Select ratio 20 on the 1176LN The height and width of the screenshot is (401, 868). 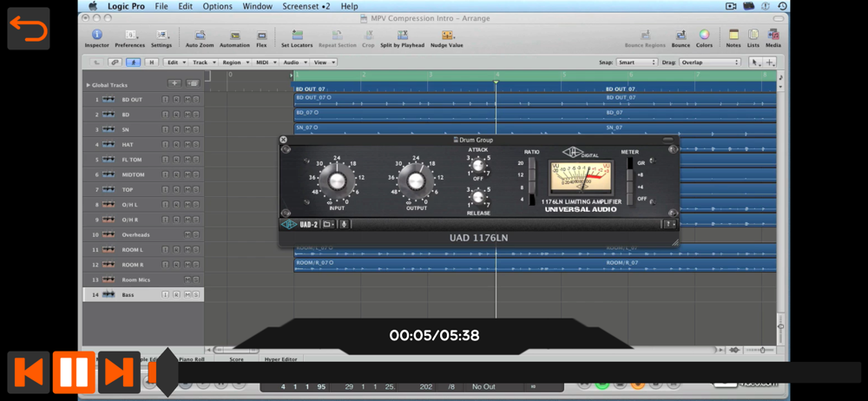[x=532, y=163]
